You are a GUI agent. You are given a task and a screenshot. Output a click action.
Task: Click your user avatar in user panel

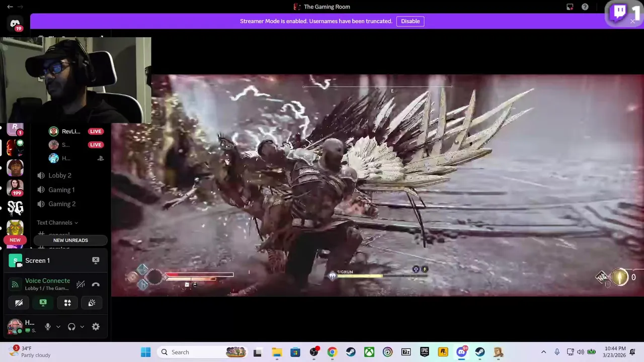point(15,326)
